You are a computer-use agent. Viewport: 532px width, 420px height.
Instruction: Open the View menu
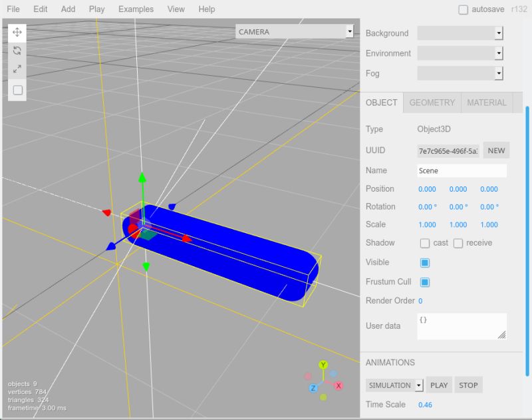(x=176, y=9)
